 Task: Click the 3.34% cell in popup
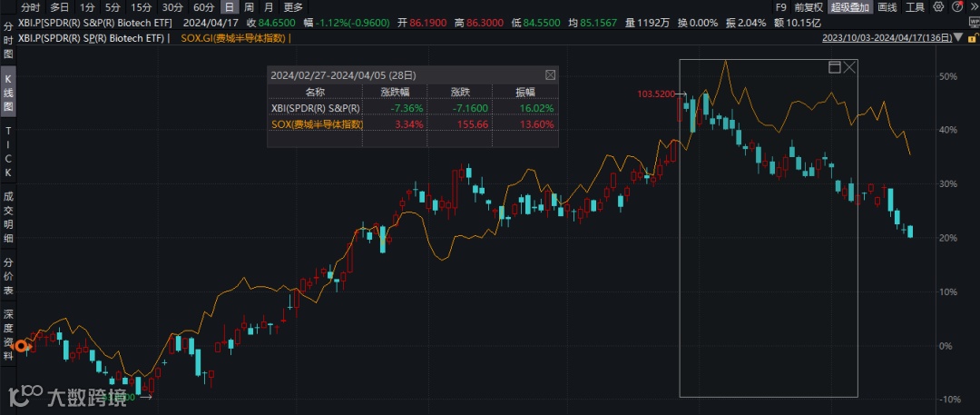click(x=410, y=124)
